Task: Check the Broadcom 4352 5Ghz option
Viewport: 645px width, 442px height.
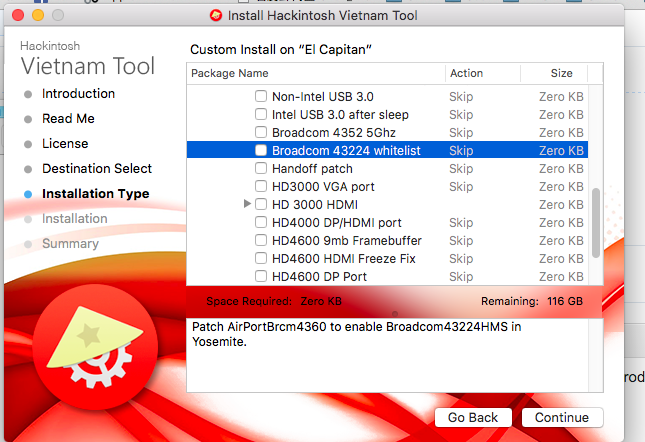Action: [261, 133]
